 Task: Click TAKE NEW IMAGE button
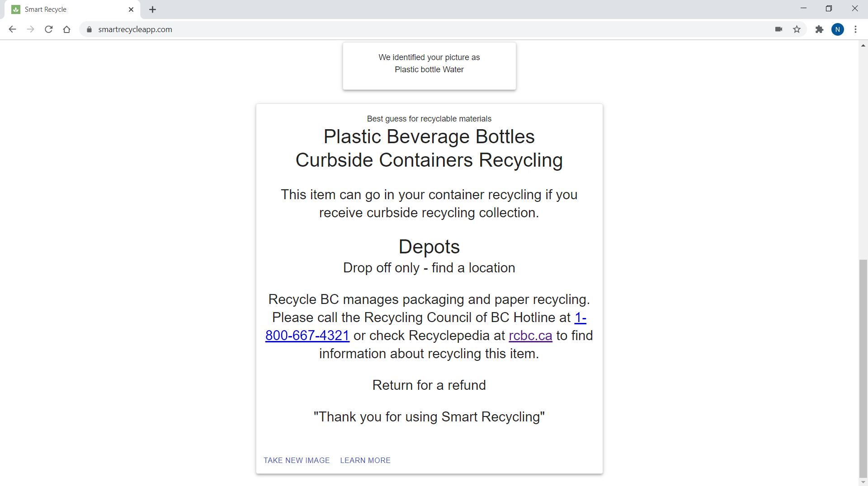[297, 460]
